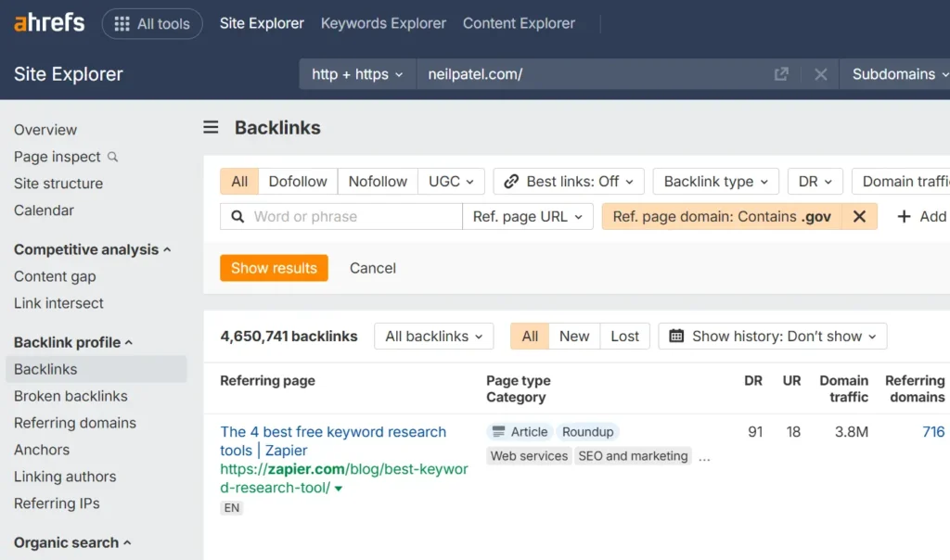
Task: Remove the .gov domain filter
Action: click(x=859, y=217)
